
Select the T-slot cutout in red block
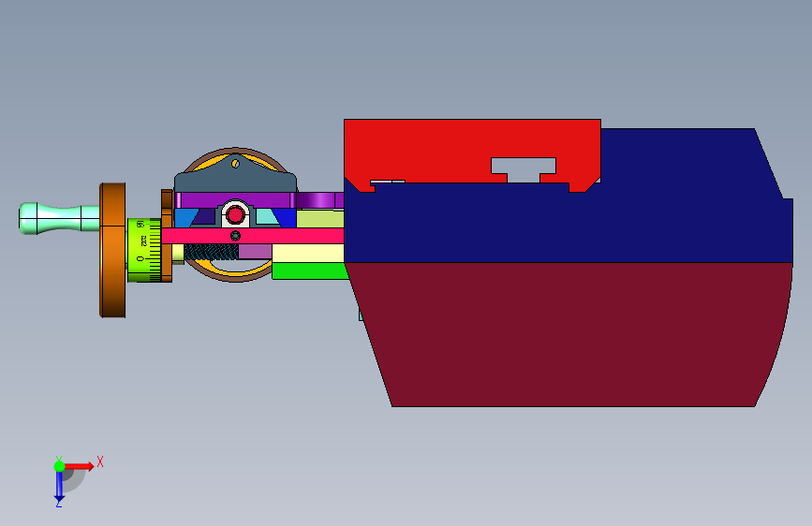523,169
